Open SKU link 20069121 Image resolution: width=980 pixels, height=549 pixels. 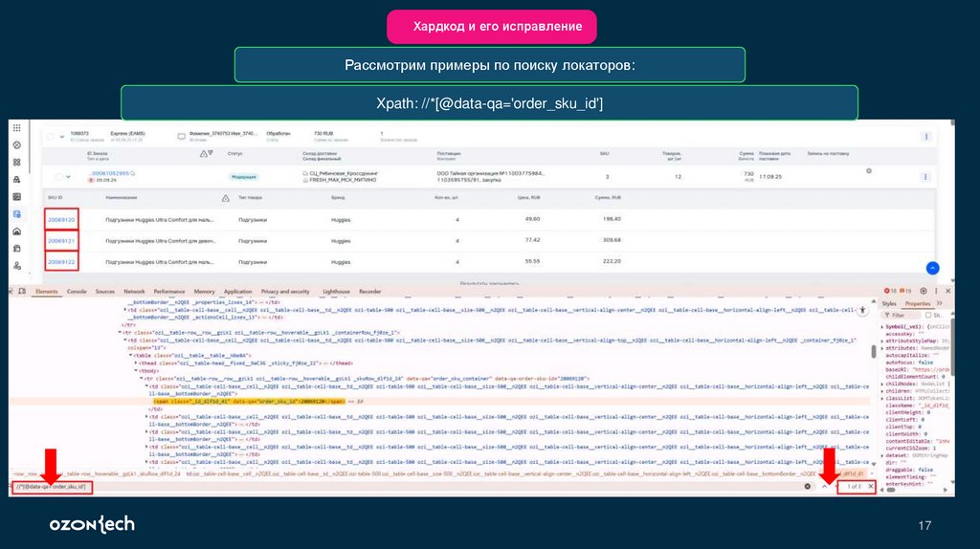[61, 241]
